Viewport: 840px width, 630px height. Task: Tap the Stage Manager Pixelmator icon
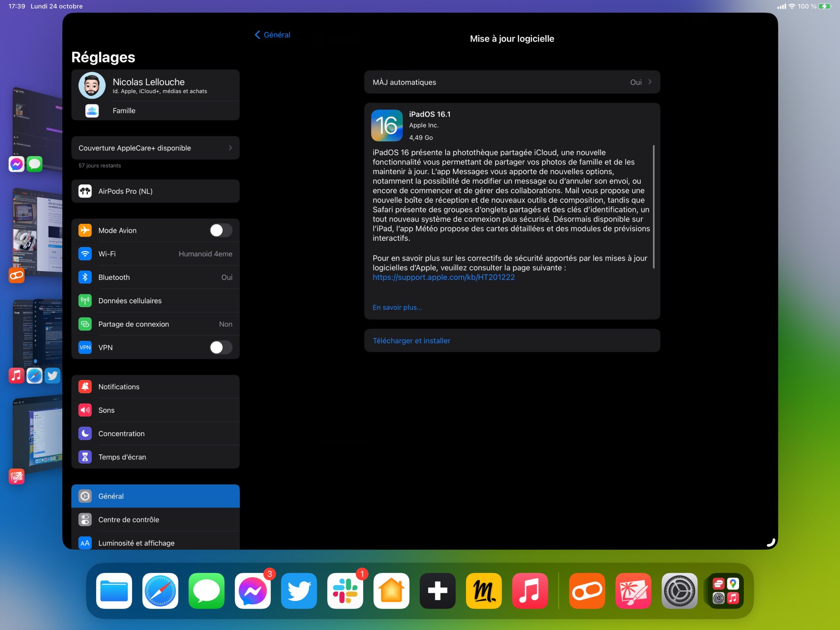click(16, 476)
